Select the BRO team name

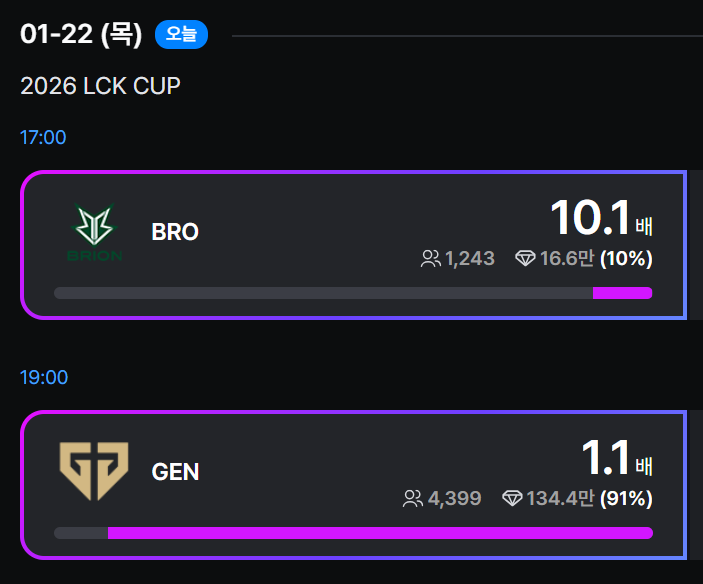175,232
